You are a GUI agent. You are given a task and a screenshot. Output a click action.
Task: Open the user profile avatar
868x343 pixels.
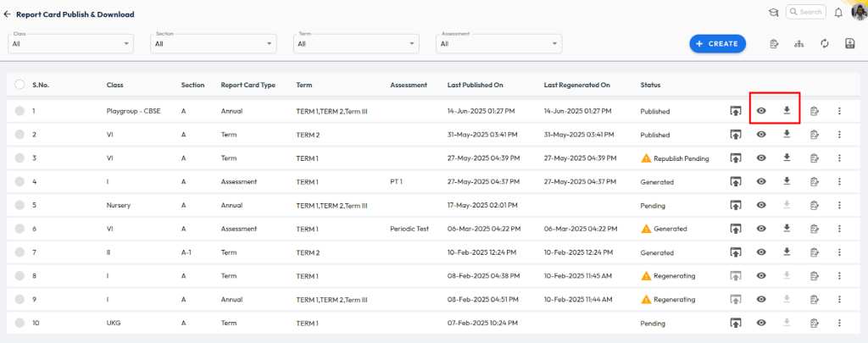(858, 12)
